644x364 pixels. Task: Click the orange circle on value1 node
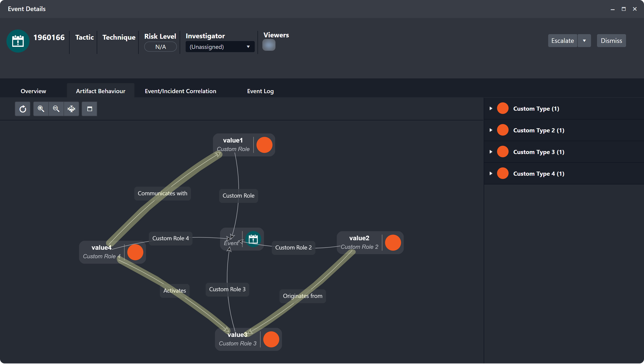[264, 145]
